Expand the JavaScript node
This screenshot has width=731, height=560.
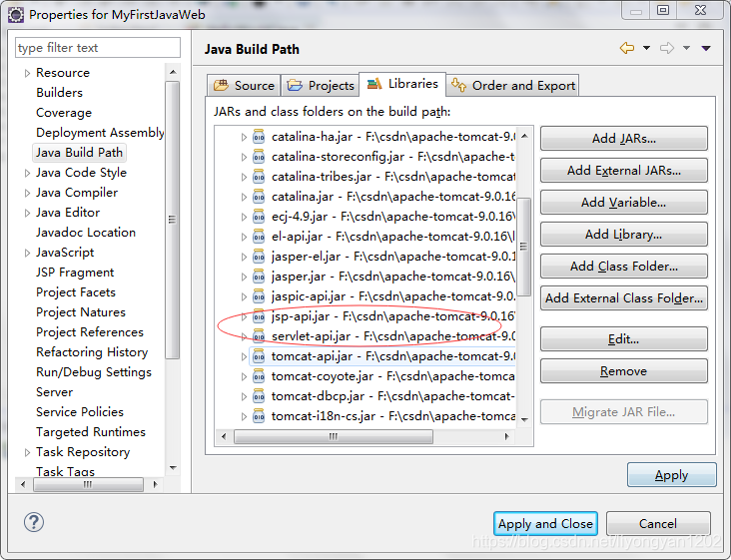[27, 253]
